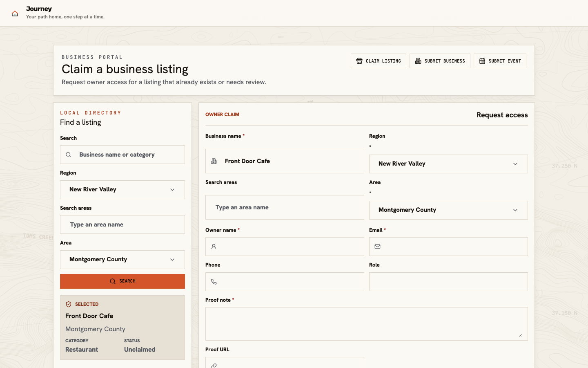
Task: Click the calendar icon in Submit Event
Action: click(482, 61)
